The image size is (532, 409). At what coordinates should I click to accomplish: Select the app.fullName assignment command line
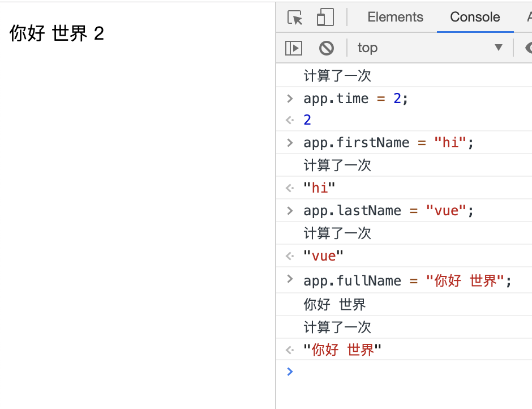click(x=407, y=281)
